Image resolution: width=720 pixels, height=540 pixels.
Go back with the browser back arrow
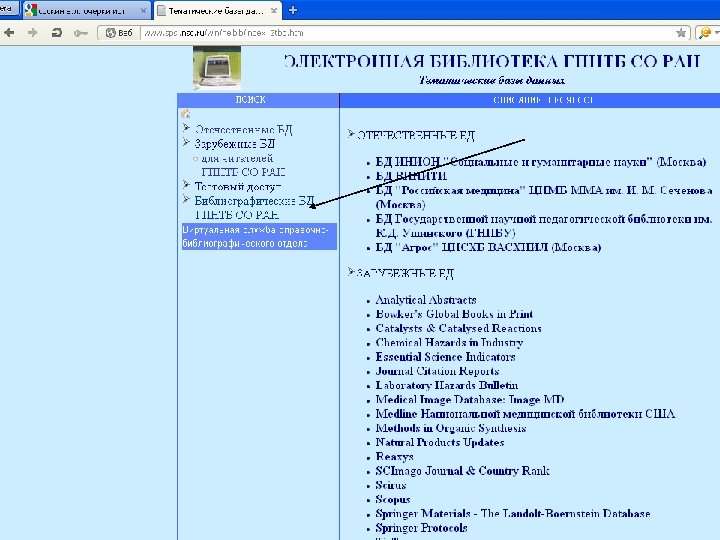[x=9, y=33]
